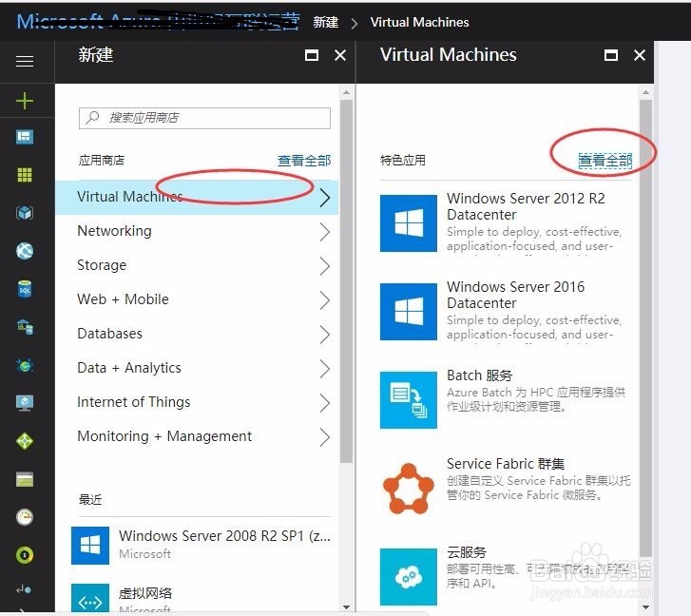Image resolution: width=691 pixels, height=616 pixels.
Task: Click 查看全部 link next to 应用商店
Action: [304, 161]
